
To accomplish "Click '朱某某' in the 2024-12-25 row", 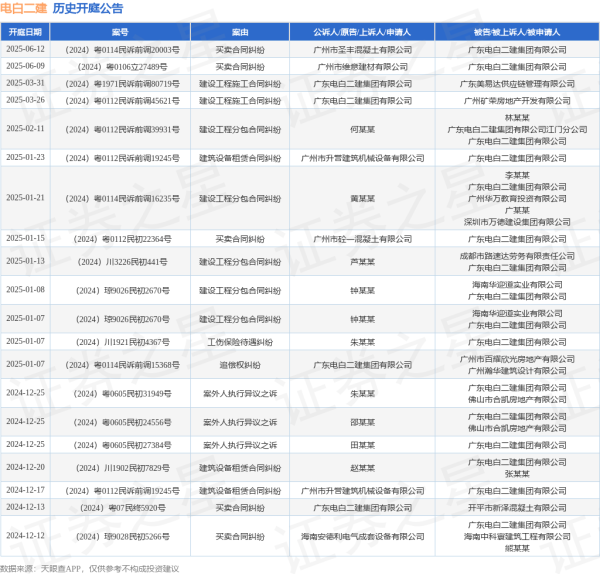I will click(362, 394).
